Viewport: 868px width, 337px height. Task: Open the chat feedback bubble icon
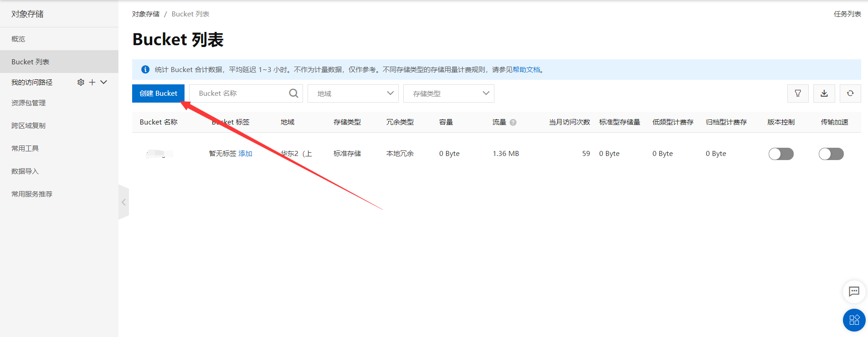click(x=854, y=291)
